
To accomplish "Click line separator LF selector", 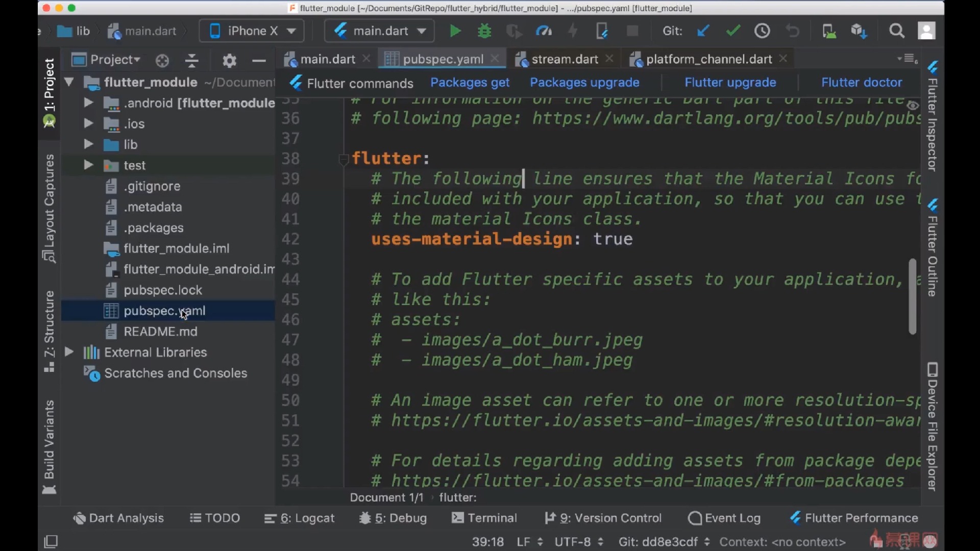I will tap(529, 542).
